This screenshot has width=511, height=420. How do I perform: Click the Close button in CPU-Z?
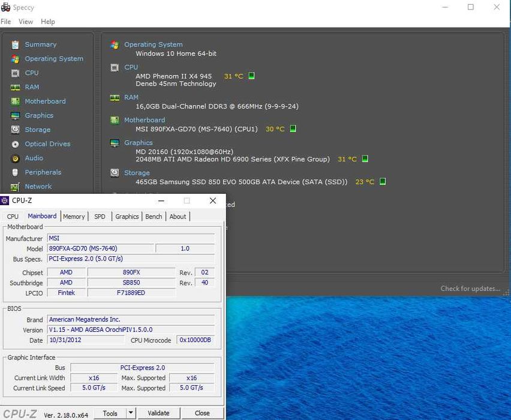click(202, 413)
